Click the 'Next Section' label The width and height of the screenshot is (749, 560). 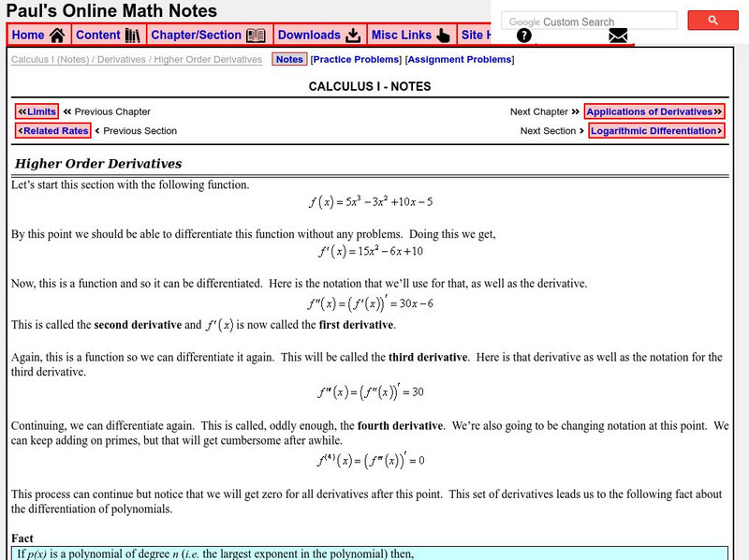tap(548, 130)
